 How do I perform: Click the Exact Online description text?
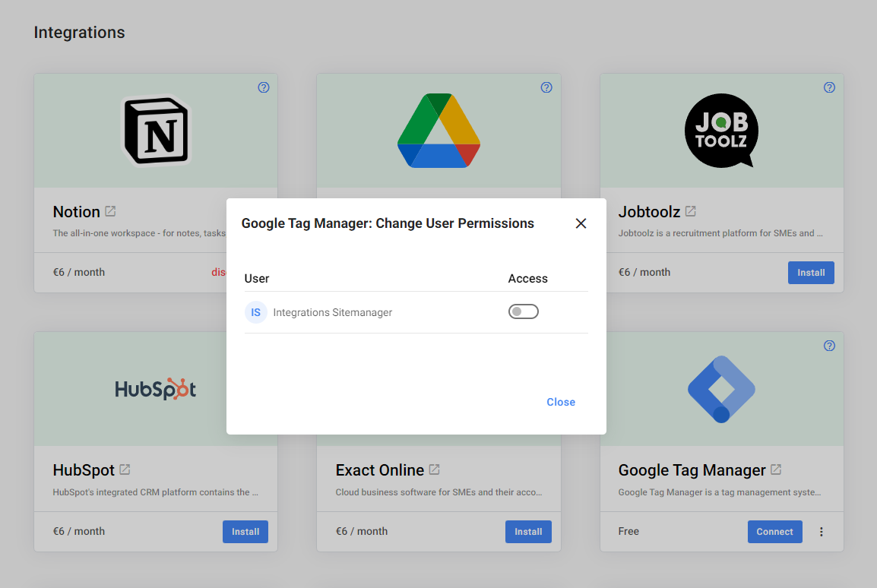tap(439, 492)
